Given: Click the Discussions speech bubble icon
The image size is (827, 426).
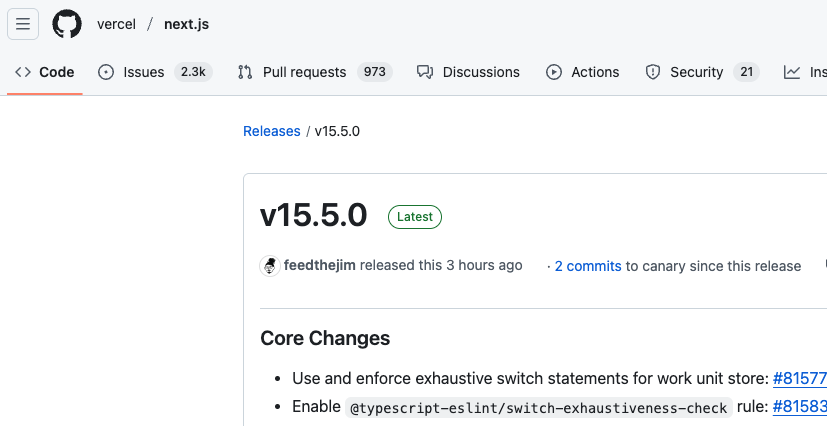Looking at the screenshot, I should pos(425,72).
